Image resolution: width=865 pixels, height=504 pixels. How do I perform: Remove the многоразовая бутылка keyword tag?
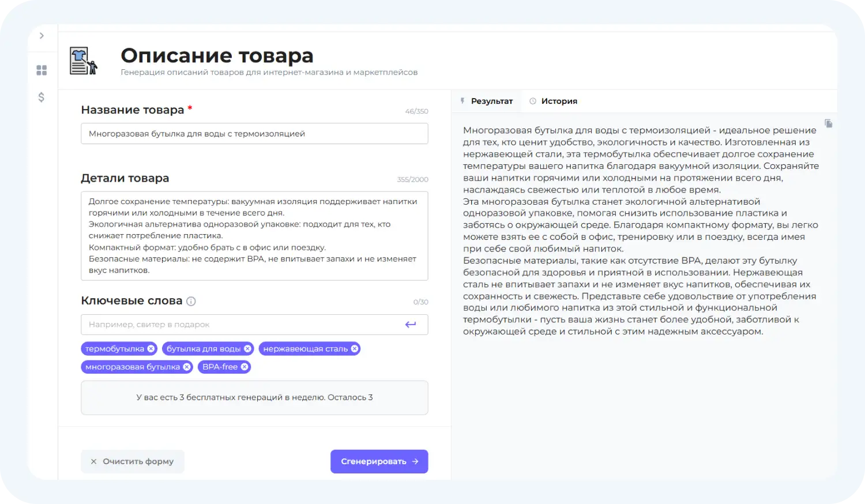(187, 367)
